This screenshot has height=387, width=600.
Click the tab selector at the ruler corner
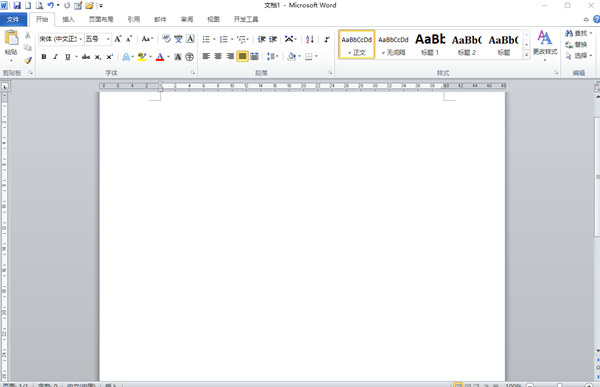(5, 87)
